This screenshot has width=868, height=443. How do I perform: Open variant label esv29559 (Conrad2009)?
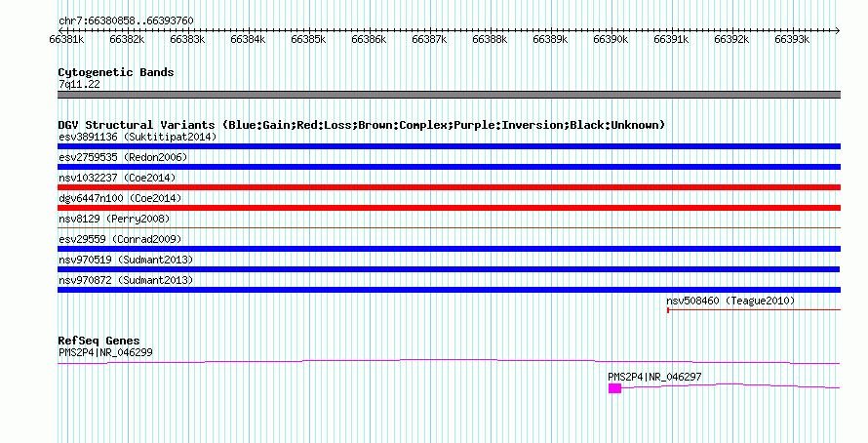tap(120, 239)
